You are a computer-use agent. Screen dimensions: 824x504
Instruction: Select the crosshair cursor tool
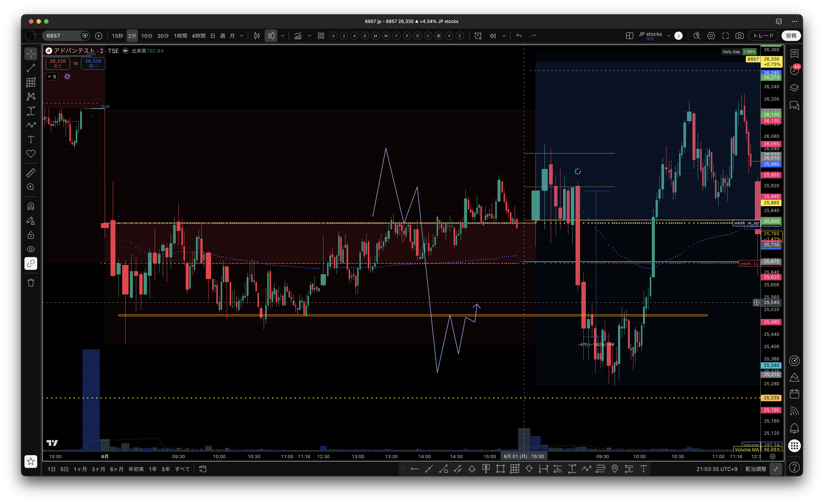(x=31, y=54)
